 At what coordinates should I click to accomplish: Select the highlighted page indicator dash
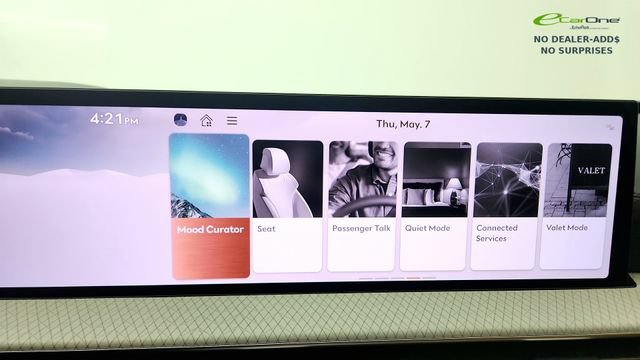[413, 278]
